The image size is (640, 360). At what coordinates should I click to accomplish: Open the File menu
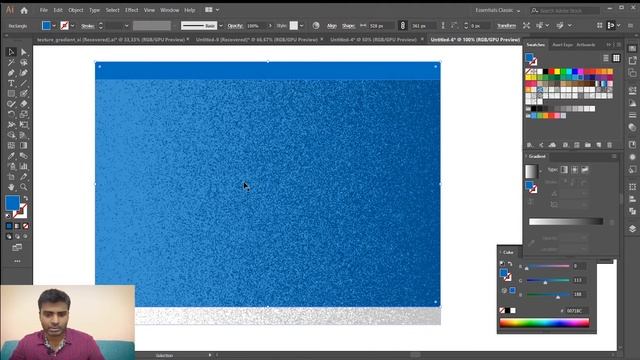[44, 10]
